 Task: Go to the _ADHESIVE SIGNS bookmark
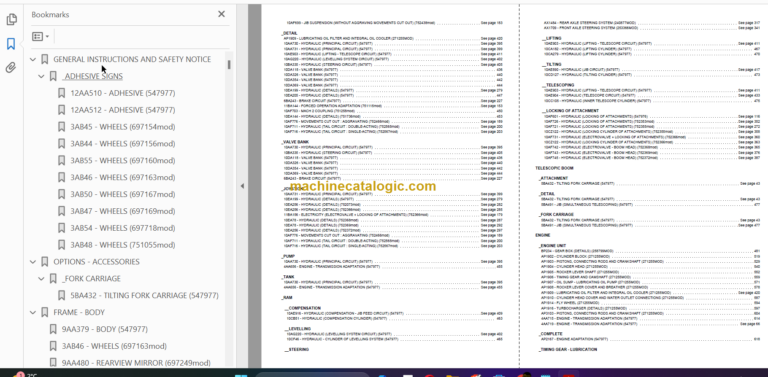(92, 76)
